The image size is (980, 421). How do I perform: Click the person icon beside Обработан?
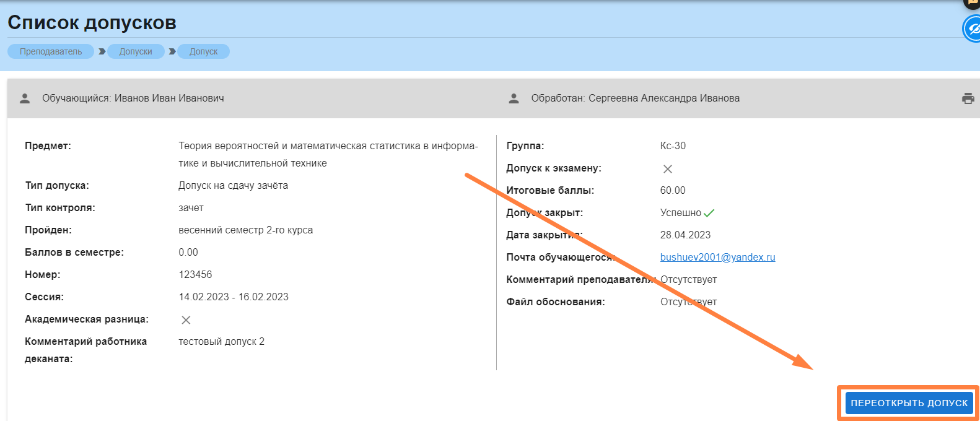pos(514,98)
